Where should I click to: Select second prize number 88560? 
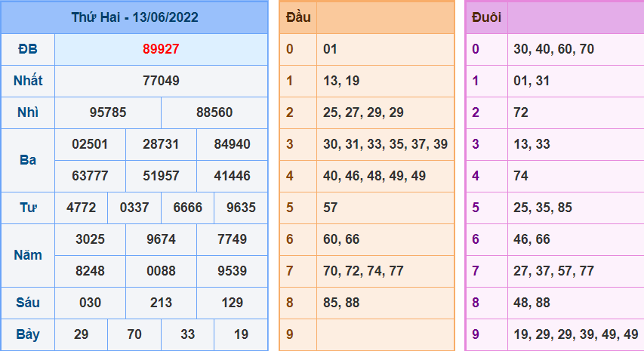pyautogui.click(x=214, y=112)
